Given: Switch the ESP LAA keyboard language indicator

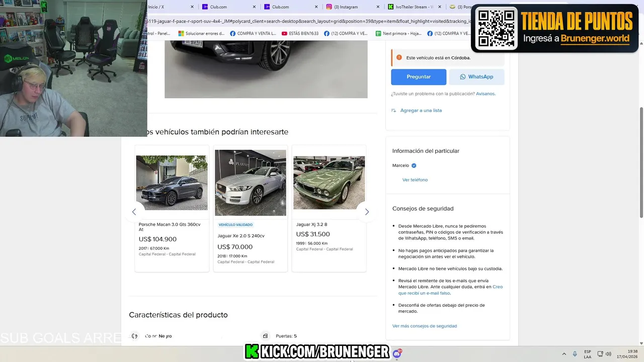Looking at the screenshot, I should click(x=588, y=354).
